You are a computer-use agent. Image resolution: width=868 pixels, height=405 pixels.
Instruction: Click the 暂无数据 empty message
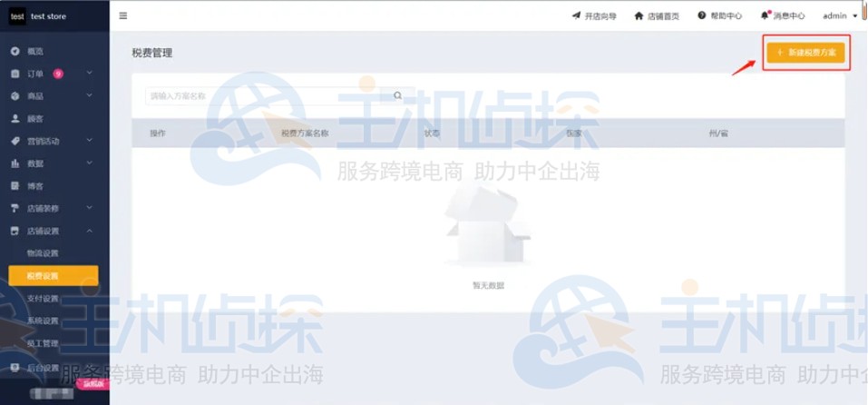488,286
